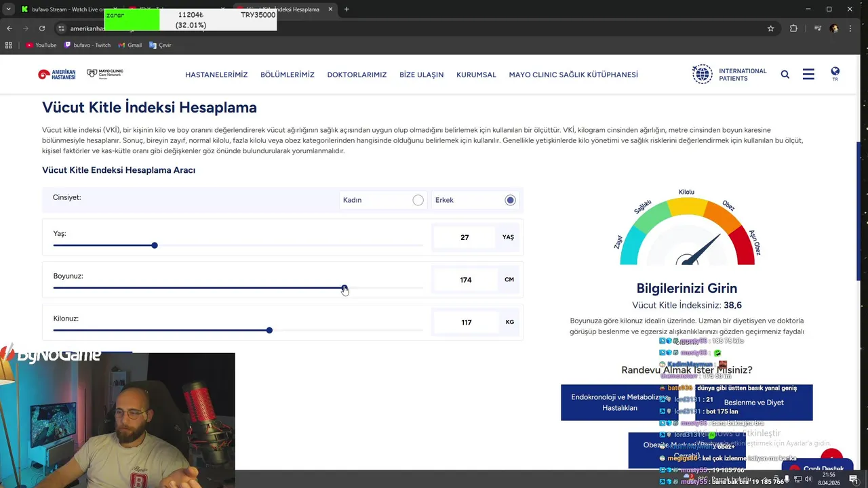The image size is (868, 488).
Task: Open the Chrome profile avatar
Action: click(834, 28)
